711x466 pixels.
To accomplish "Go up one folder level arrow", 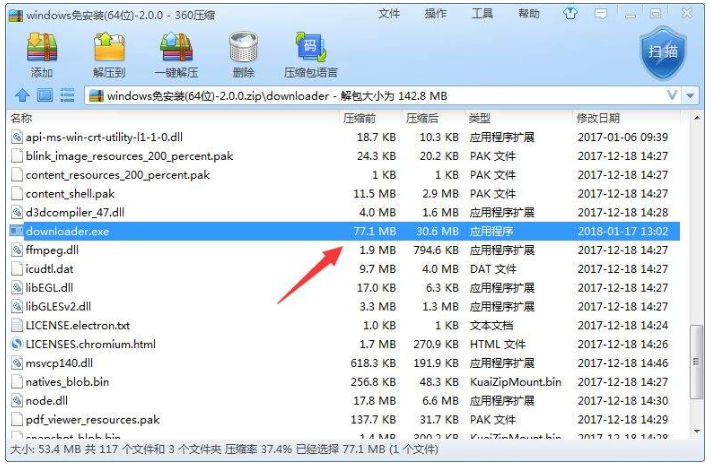I will [22, 96].
